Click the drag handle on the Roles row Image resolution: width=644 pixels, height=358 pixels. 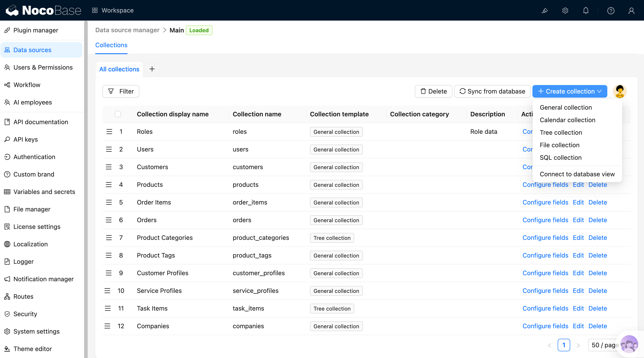[109, 132]
